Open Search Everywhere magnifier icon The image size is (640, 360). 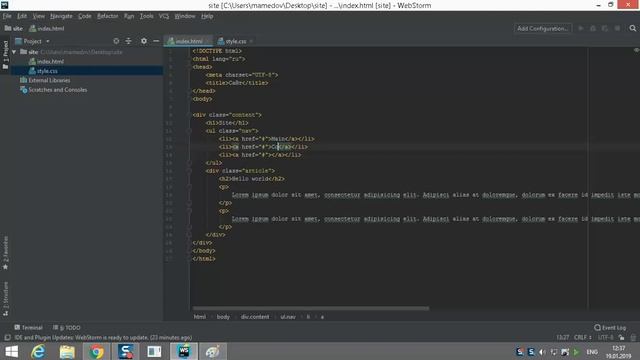coord(633,28)
